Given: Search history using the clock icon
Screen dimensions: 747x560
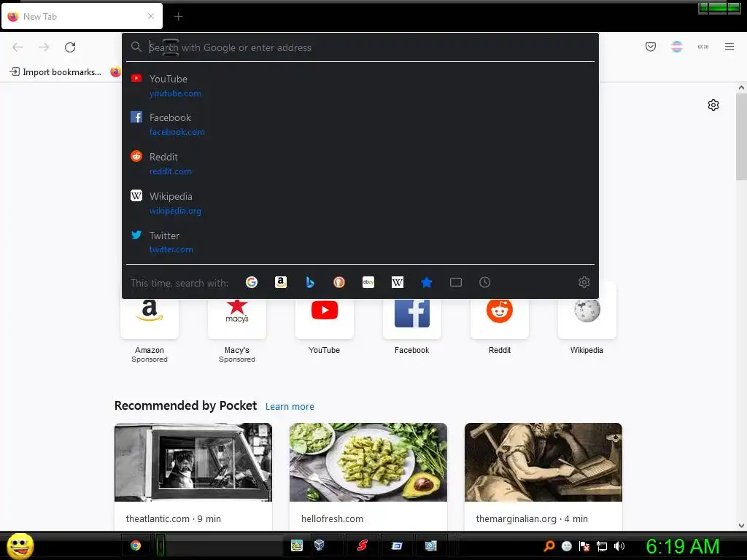Looking at the screenshot, I should coord(484,282).
